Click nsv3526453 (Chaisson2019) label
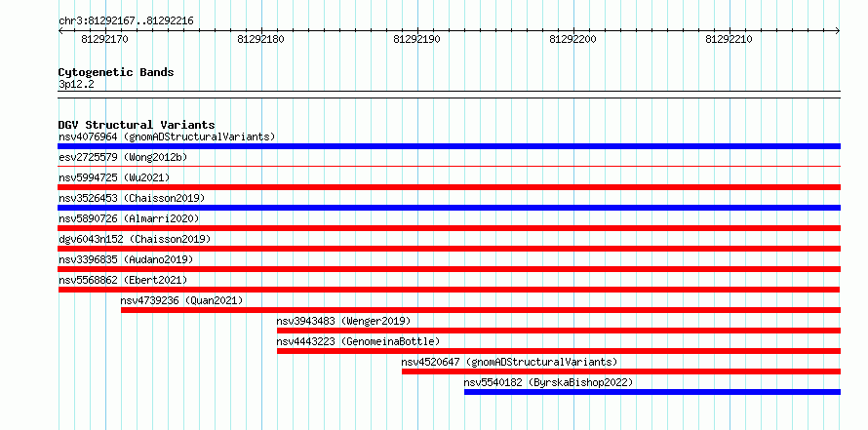The width and height of the screenshot is (868, 430). pos(132,198)
